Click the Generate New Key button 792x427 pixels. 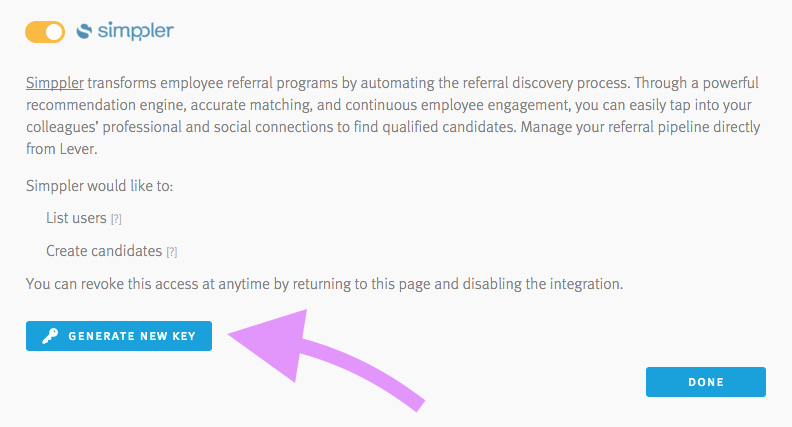119,336
